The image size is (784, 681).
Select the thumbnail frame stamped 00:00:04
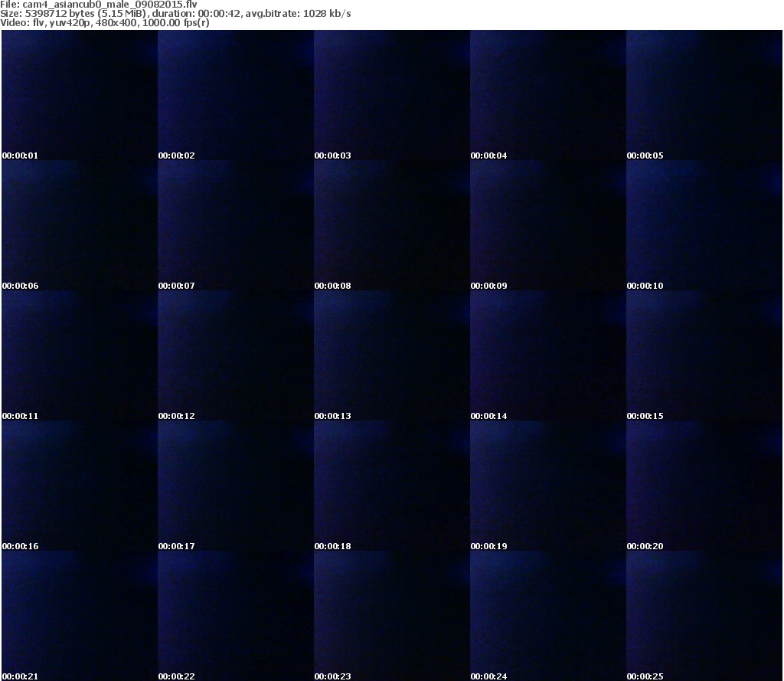[548, 95]
